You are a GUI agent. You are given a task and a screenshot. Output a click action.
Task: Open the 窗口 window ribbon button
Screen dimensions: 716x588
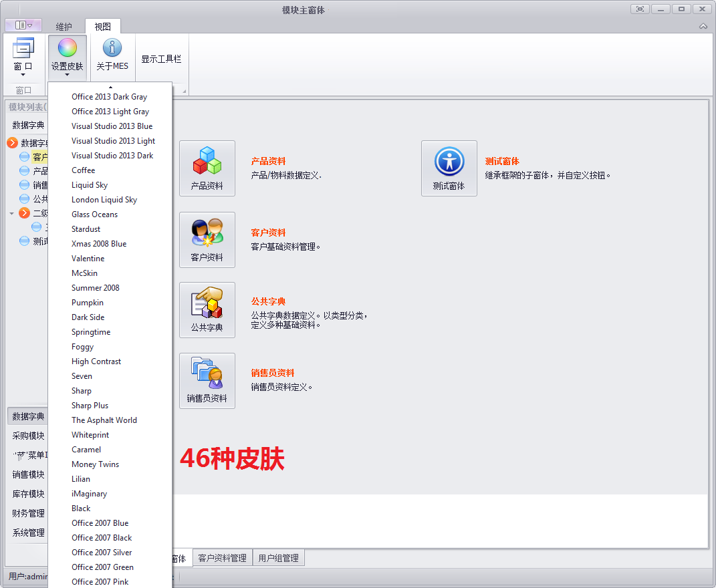tap(23, 57)
